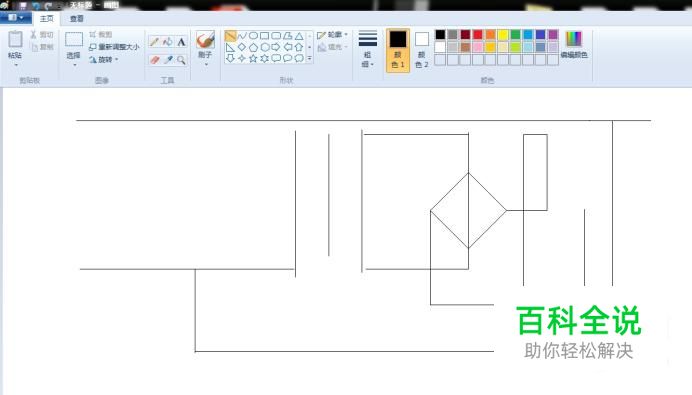Pick the red color swatch
Screen dimensions: 692x395
point(478,34)
